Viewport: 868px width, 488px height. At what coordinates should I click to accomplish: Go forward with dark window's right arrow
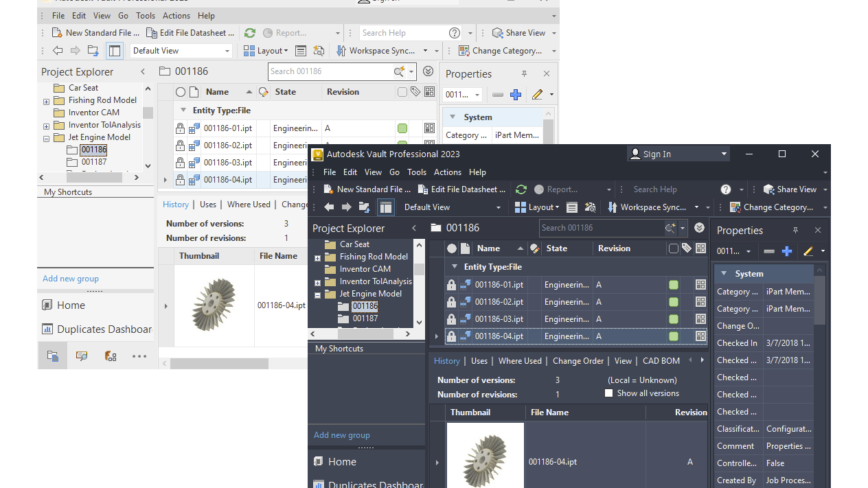(347, 207)
